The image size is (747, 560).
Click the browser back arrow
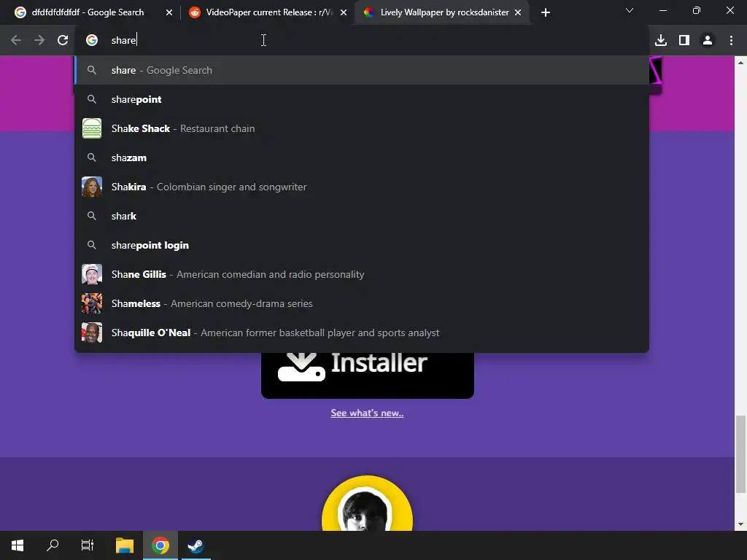(16, 41)
